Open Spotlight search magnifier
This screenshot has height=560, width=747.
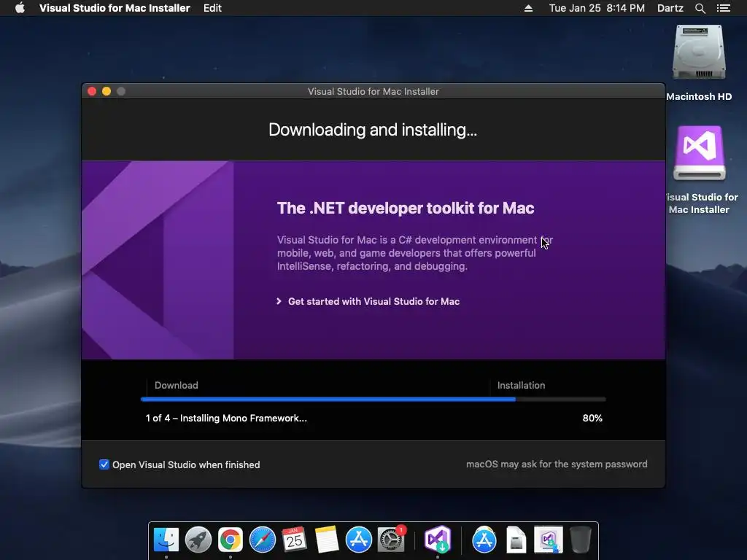(x=700, y=8)
